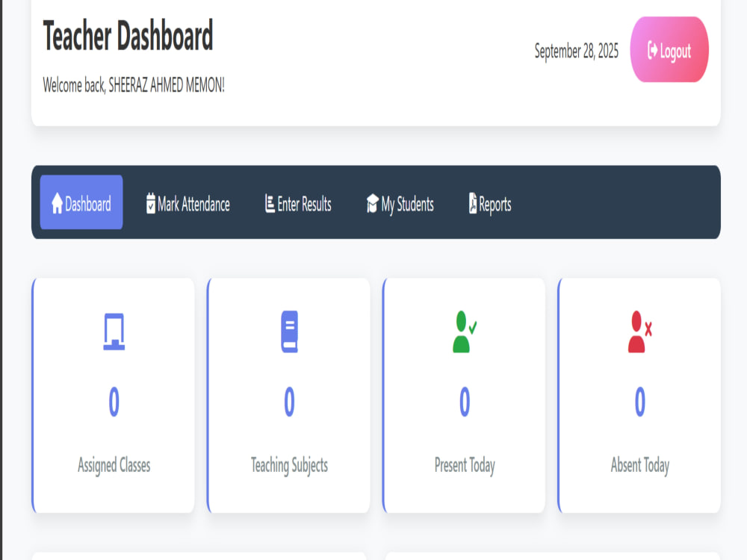Select the Absent Today label

click(x=640, y=465)
